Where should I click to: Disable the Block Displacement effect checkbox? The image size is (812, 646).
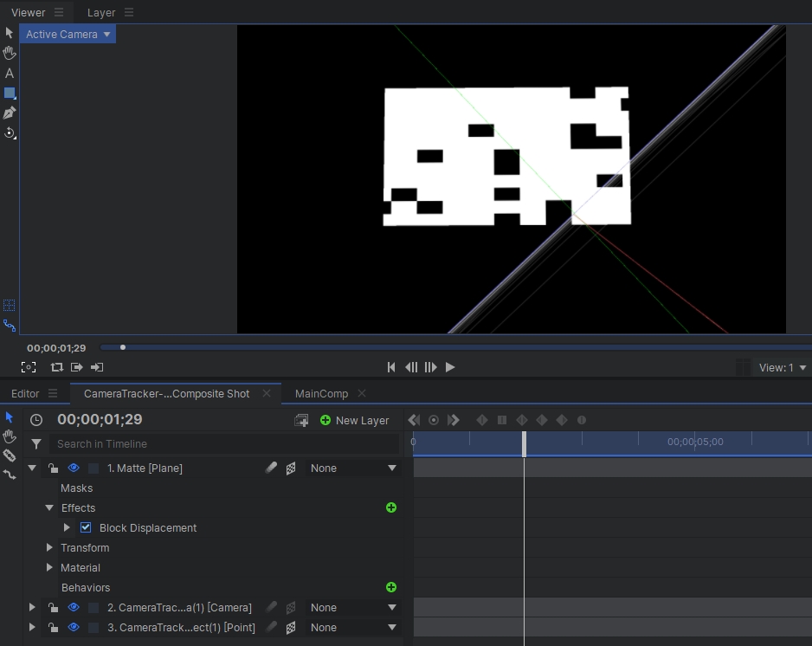coord(86,528)
